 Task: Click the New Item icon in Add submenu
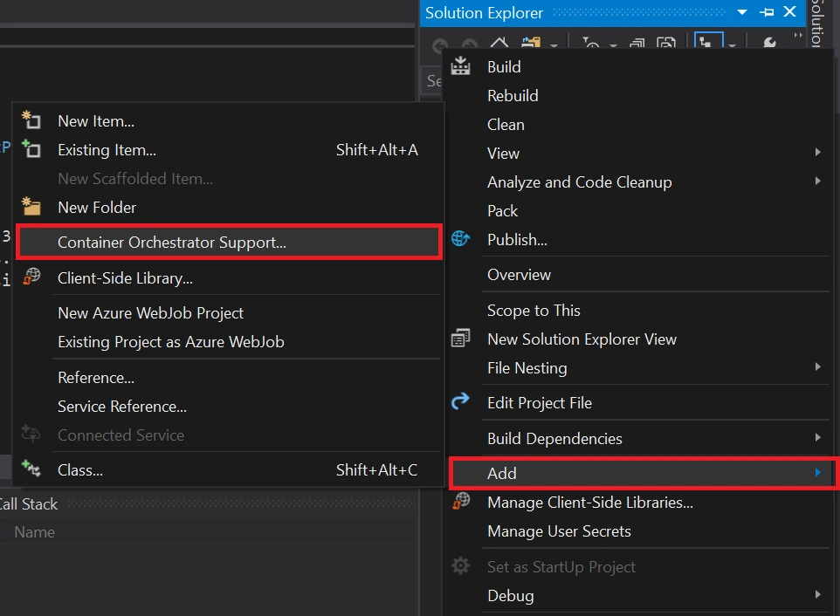pos(31,120)
